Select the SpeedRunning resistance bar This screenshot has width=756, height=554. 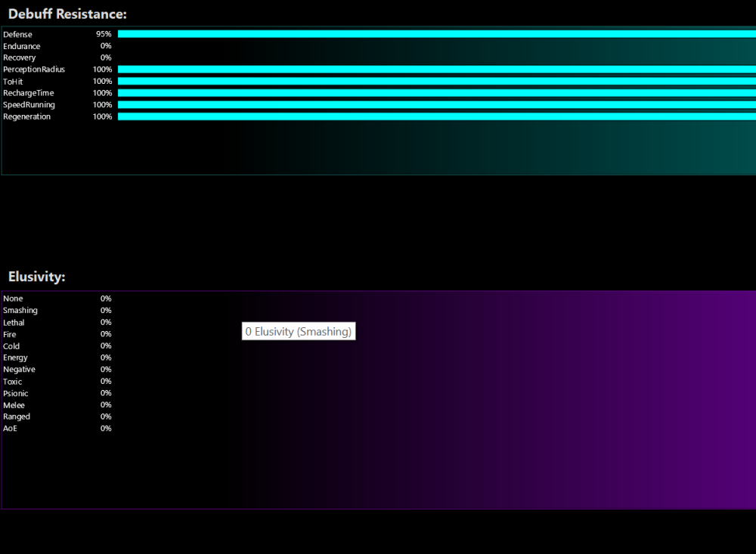click(436, 104)
